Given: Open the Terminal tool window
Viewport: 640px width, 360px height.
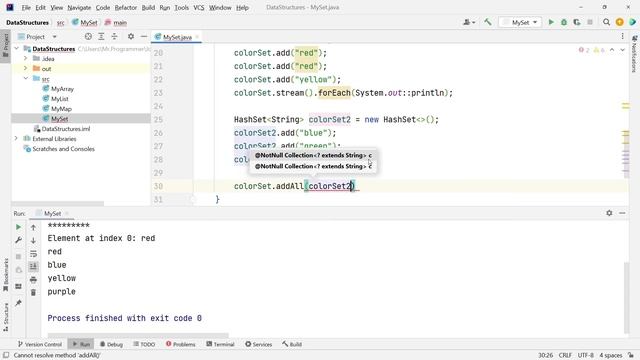Looking at the screenshot, I should (x=220, y=344).
